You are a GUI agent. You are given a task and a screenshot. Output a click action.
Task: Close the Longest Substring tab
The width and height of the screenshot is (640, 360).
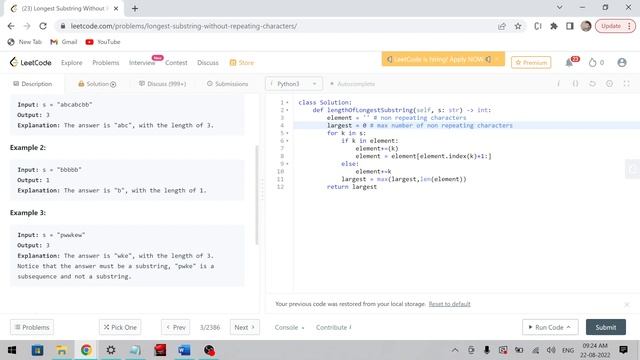pyautogui.click(x=116, y=8)
